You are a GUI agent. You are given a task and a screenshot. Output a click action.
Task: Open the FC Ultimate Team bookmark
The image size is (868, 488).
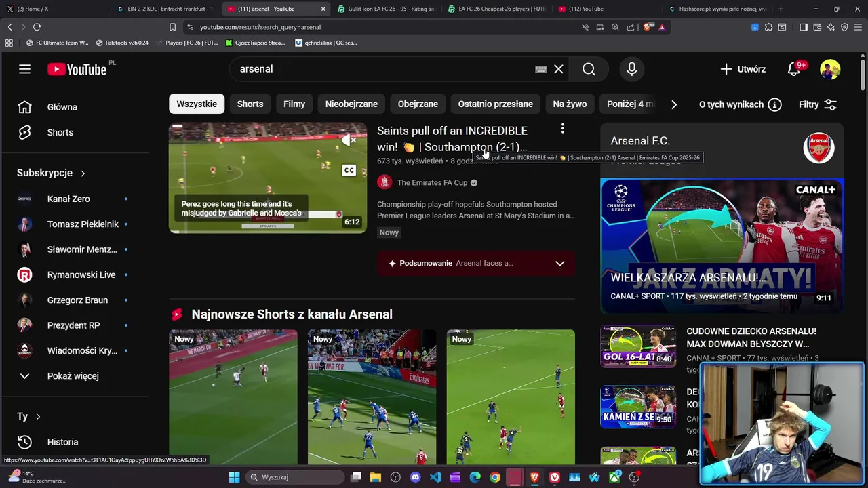tap(58, 43)
